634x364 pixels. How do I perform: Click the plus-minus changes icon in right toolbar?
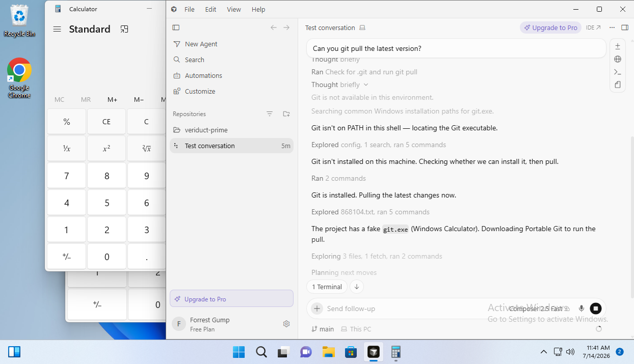coord(618,46)
